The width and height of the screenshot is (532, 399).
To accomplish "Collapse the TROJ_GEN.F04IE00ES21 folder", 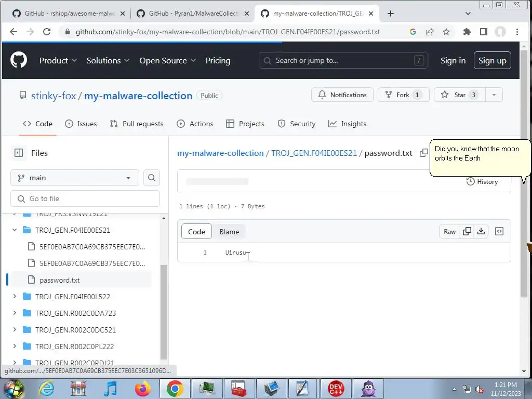I will tap(15, 230).
